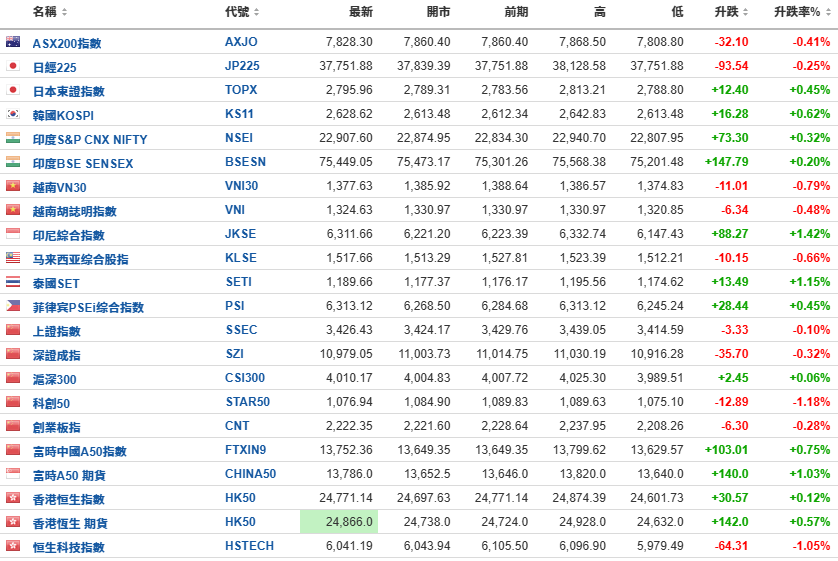Viewport: 838px width, 561px height.
Task: Open the 日本東證指數 link
Action: coord(68,91)
